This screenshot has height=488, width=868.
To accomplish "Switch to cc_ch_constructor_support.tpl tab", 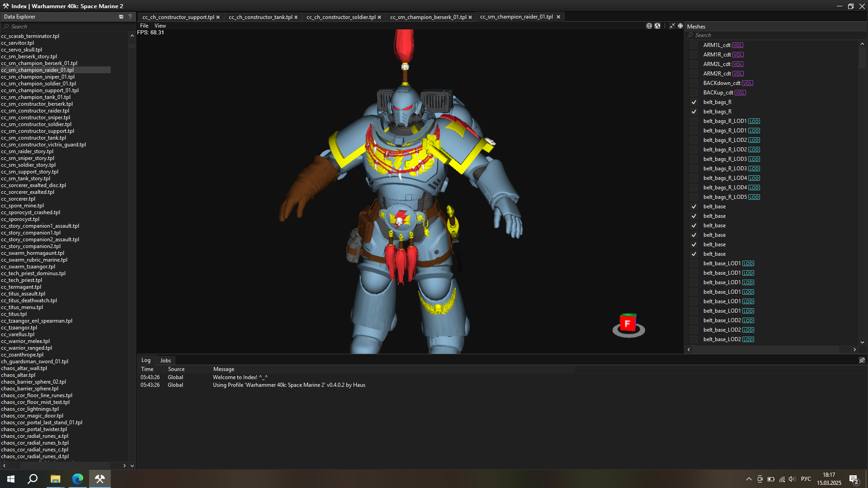I will [178, 17].
